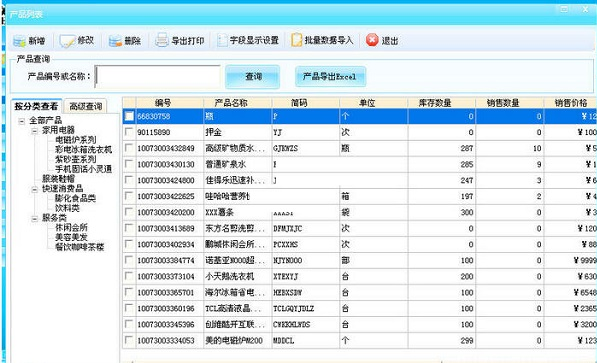This screenshot has width=597, height=363.
Task: Collapse the 家用电器 category node
Action: coord(35,131)
